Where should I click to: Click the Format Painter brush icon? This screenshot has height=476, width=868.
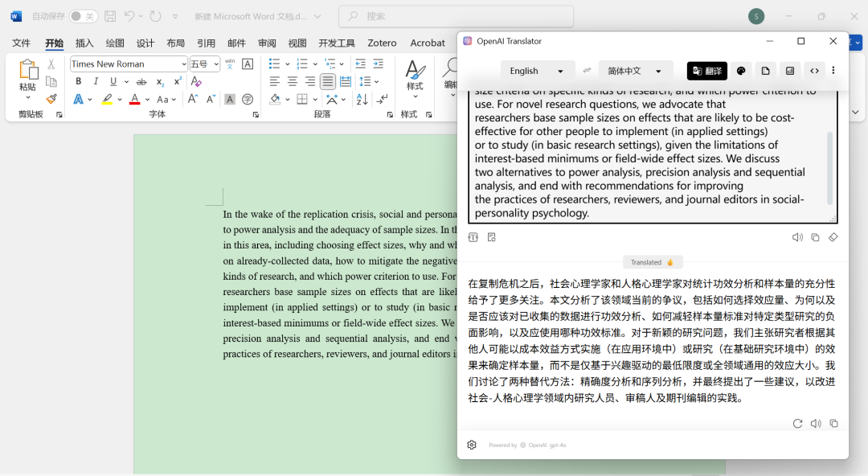click(51, 99)
